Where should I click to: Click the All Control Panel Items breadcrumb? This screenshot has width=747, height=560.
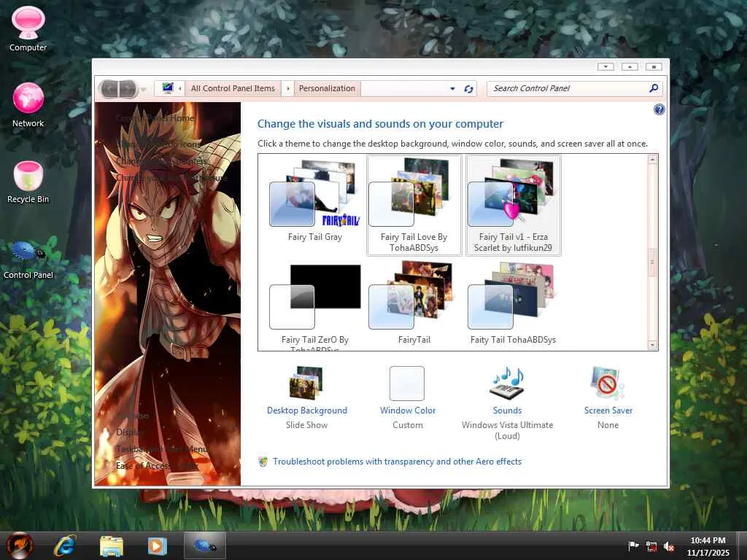click(233, 88)
